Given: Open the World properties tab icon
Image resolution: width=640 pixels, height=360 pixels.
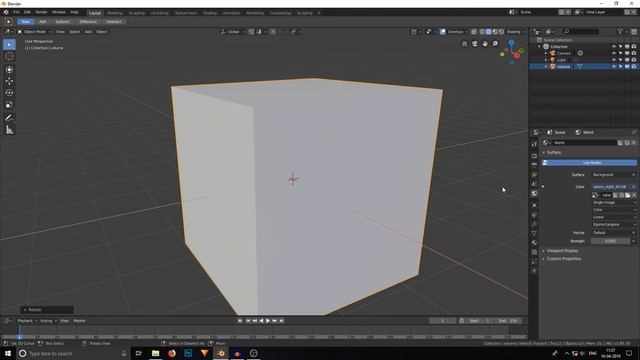Looking at the screenshot, I should [534, 193].
